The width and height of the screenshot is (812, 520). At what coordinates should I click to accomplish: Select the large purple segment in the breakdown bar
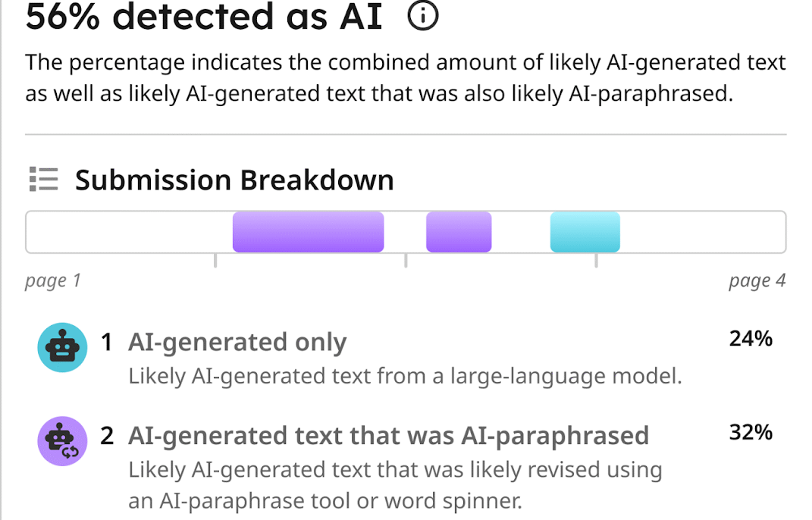307,232
